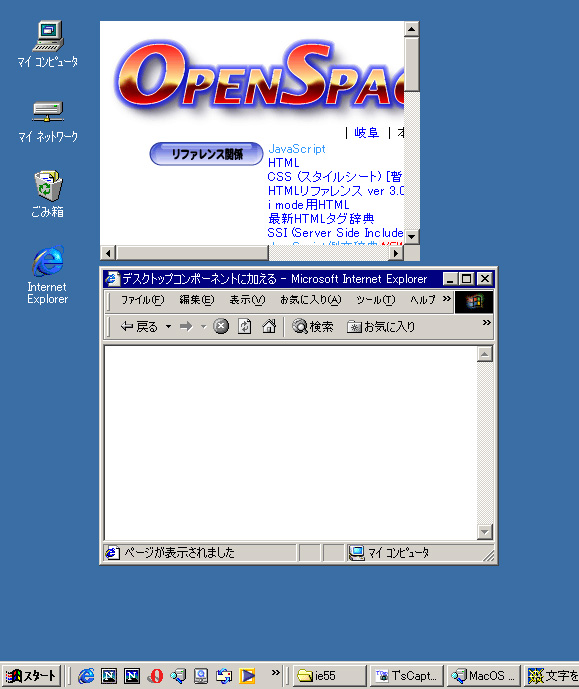Screen dimensions: 579x689
Task: Click the 最新HTMLタグ辞典 link
Action: coord(321,218)
